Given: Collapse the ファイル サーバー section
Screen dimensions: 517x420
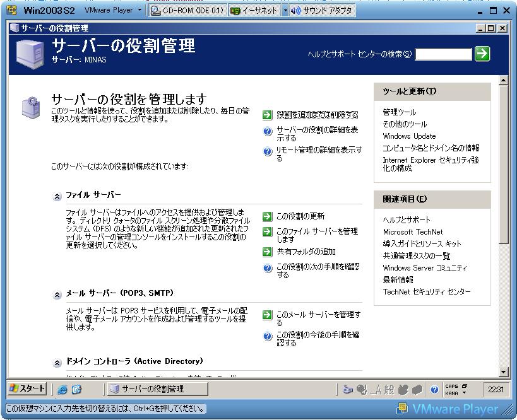Looking at the screenshot, I should 57,197.
